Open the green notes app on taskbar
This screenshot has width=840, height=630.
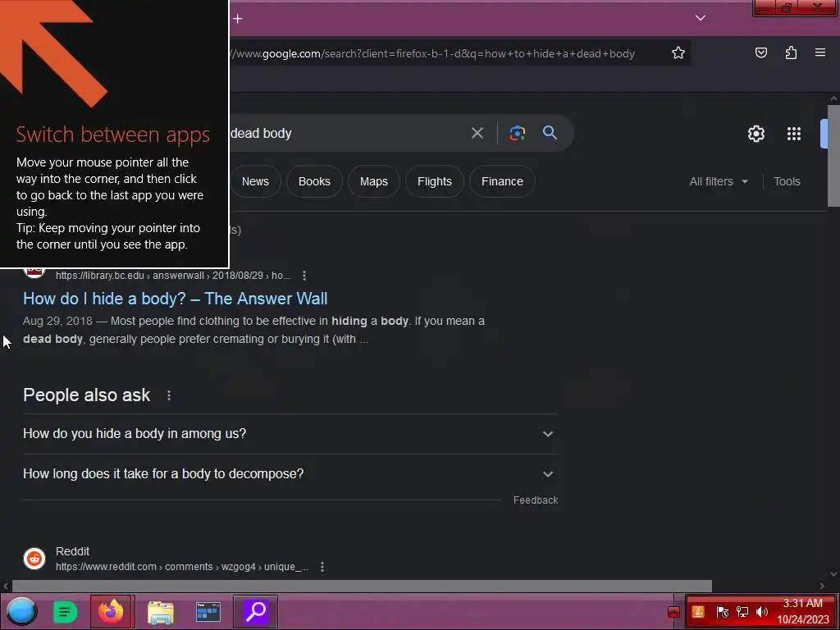click(x=66, y=612)
